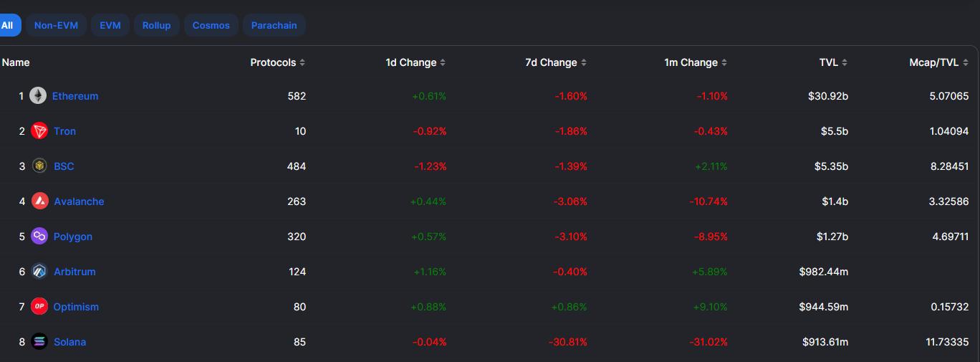Switch to the Non-EVM filter tab
980x362 pixels.
click(56, 26)
